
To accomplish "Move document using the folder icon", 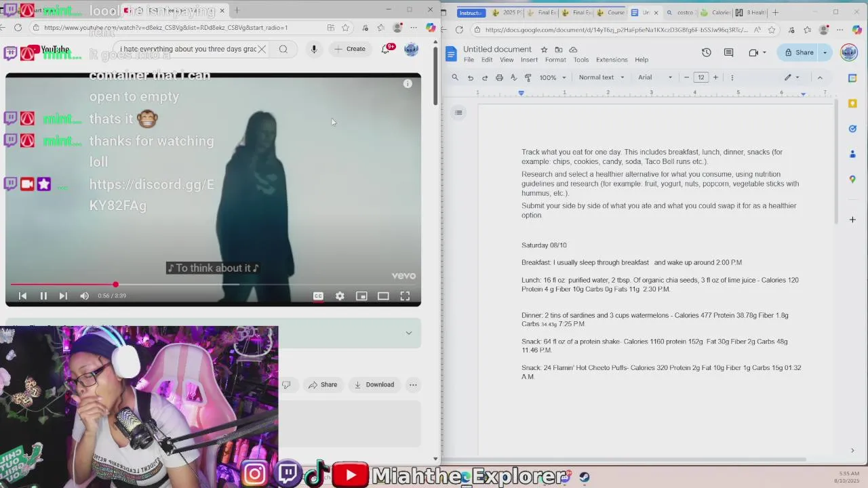I will coord(558,49).
